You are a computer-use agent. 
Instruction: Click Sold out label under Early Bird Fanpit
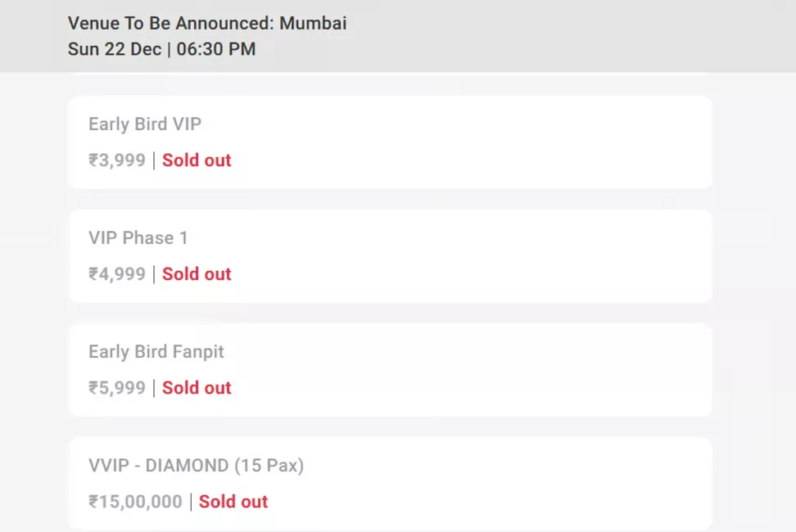tap(197, 388)
